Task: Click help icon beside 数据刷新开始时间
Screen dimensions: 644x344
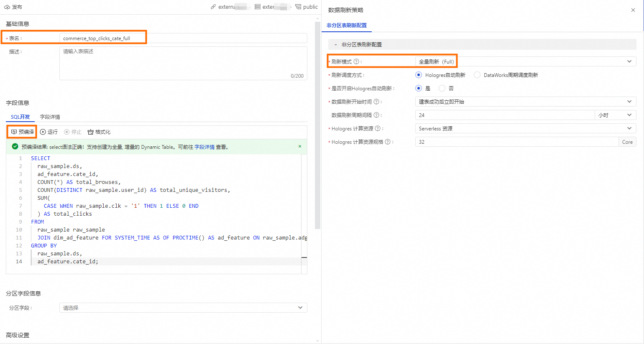Action: pyautogui.click(x=376, y=102)
